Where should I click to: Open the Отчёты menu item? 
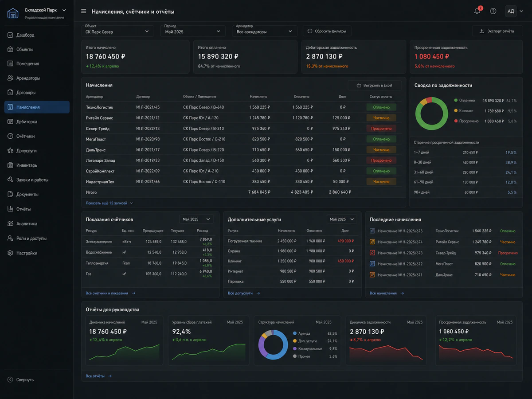coord(37,209)
